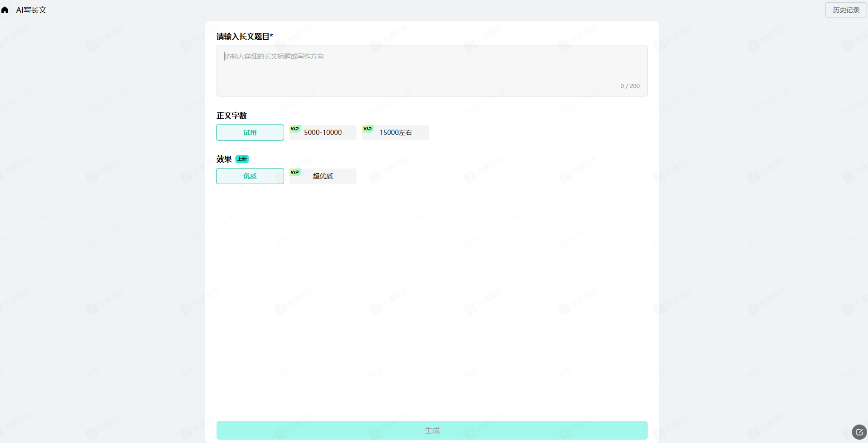Choose the 优质 quality effect
This screenshot has height=443, width=868.
pyautogui.click(x=250, y=176)
